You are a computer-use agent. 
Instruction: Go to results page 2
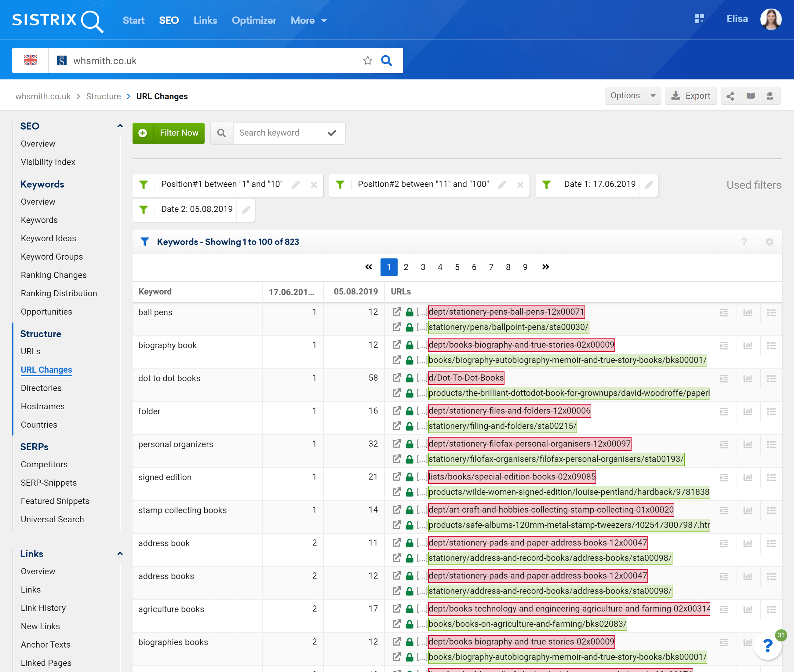[x=406, y=267]
